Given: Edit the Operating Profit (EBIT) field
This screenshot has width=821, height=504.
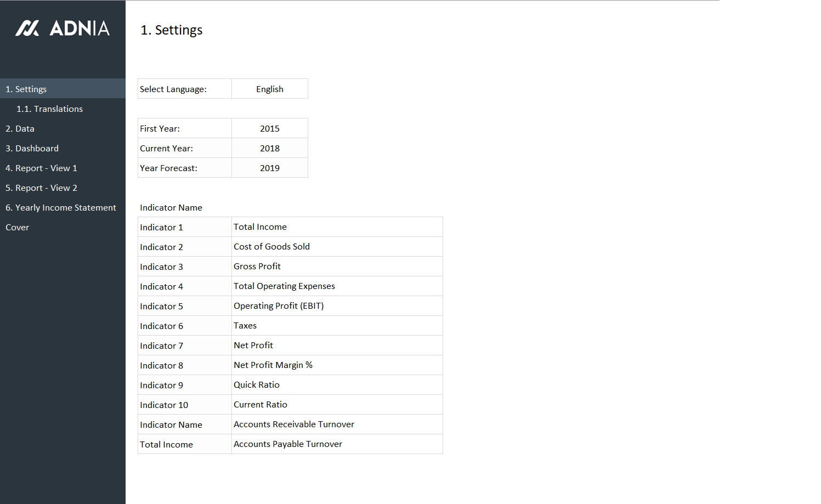Looking at the screenshot, I should coord(337,306).
